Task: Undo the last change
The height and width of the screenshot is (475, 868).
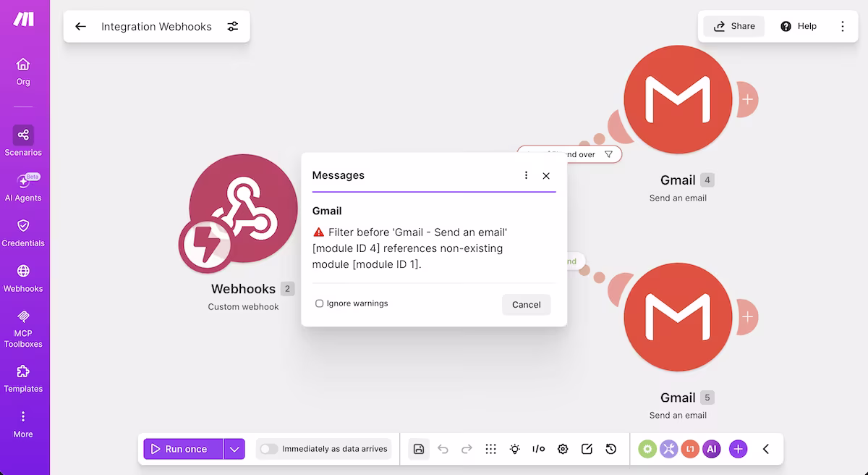Action: [x=443, y=449]
